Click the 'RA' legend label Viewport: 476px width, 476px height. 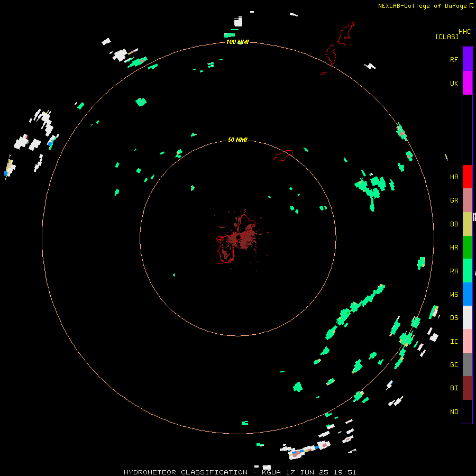coord(454,271)
